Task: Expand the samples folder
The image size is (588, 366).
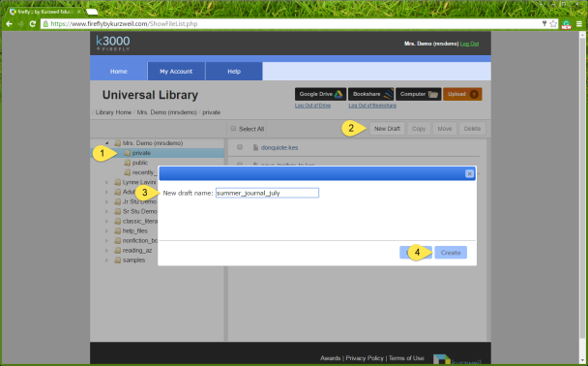Action: (x=107, y=260)
